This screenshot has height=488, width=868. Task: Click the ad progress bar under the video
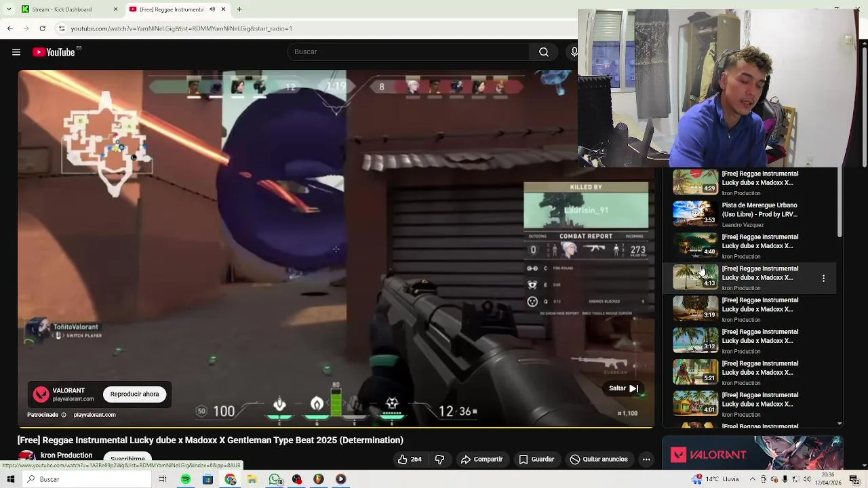(336, 428)
